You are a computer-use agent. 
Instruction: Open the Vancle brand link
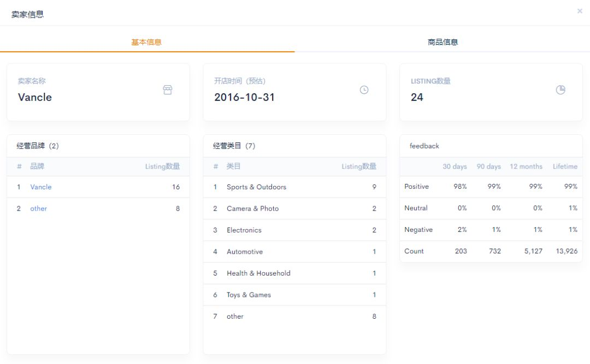click(41, 187)
